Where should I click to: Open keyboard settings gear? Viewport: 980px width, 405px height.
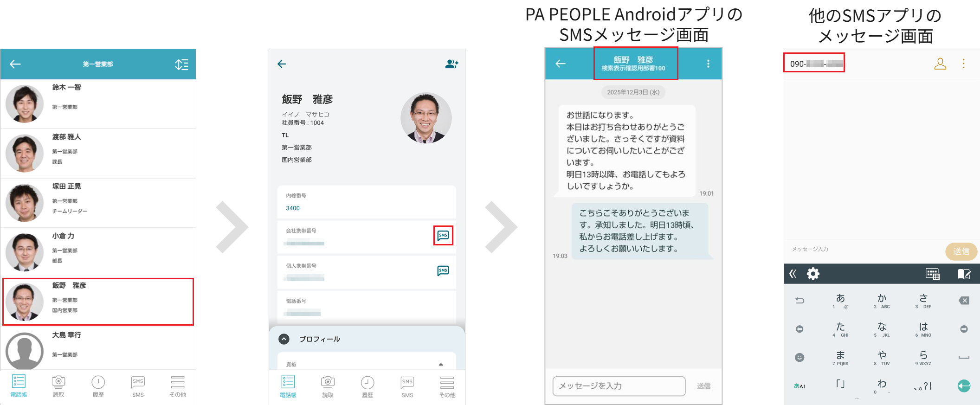pos(813,274)
